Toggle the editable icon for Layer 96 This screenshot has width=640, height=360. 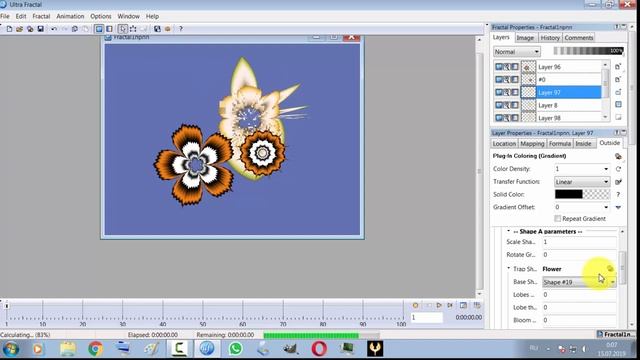pos(507,67)
